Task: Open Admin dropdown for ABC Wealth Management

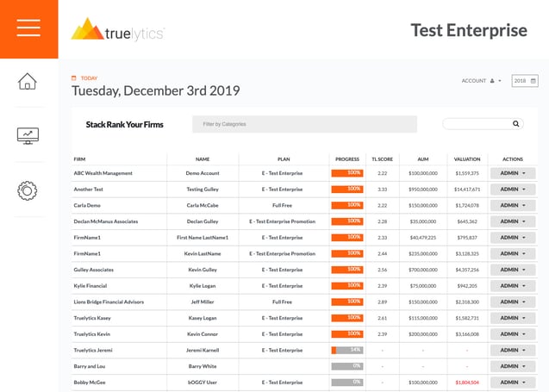Action: click(512, 173)
